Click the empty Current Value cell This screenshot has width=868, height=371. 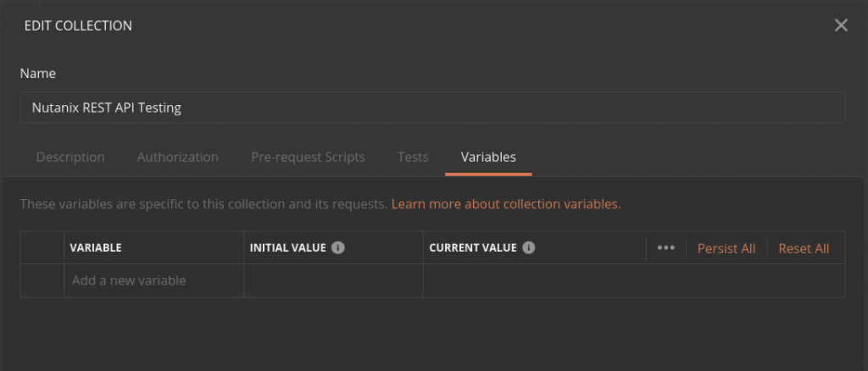[x=634, y=281]
